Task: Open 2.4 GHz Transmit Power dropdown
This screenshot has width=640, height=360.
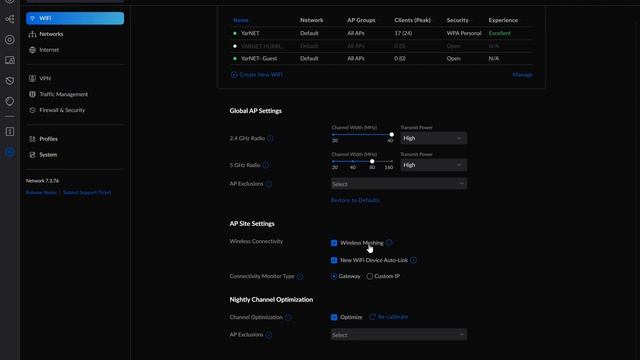Action: pos(433,138)
